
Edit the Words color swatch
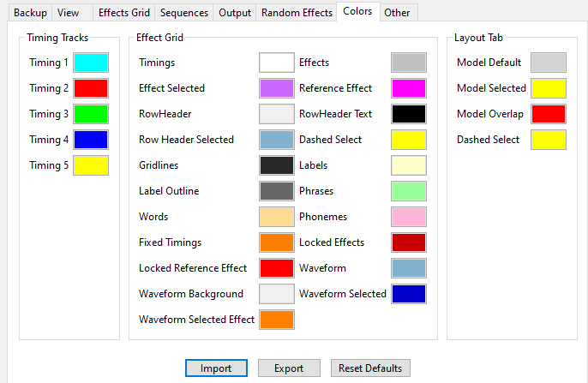[277, 217]
